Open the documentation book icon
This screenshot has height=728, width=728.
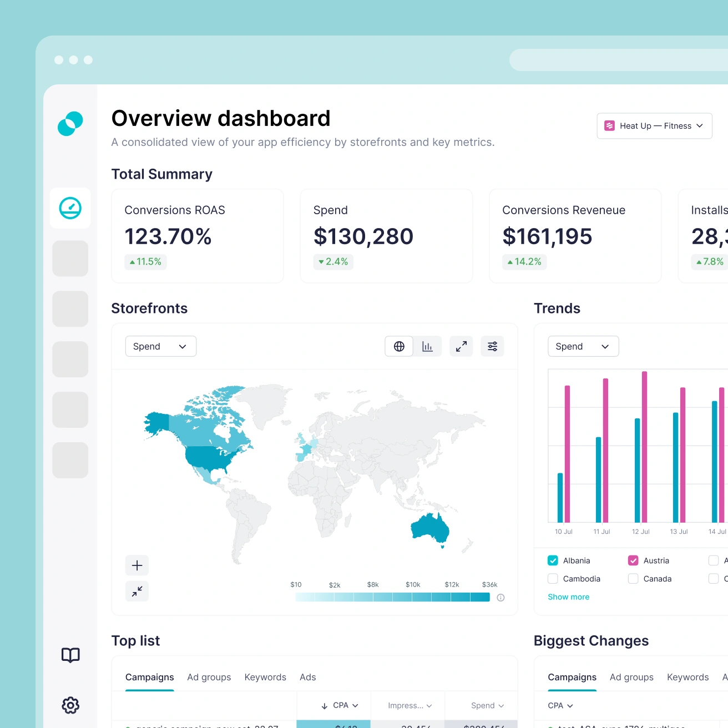point(70,655)
